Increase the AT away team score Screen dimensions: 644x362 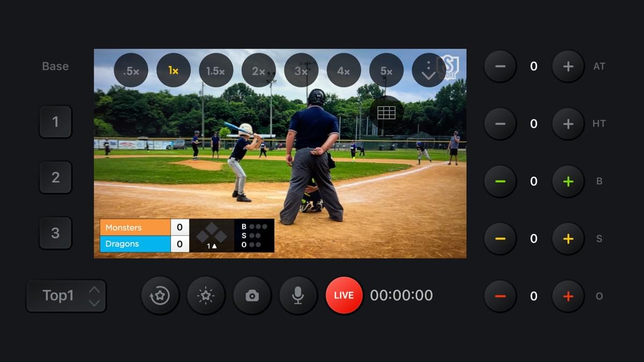(x=568, y=67)
